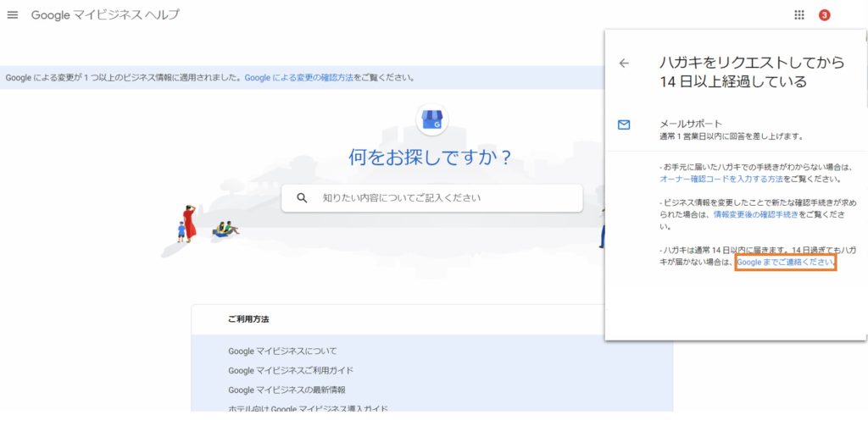Screen dimensions: 868x426
Task: Open the 情報変更後の確認手続き link
Action: coord(755,214)
